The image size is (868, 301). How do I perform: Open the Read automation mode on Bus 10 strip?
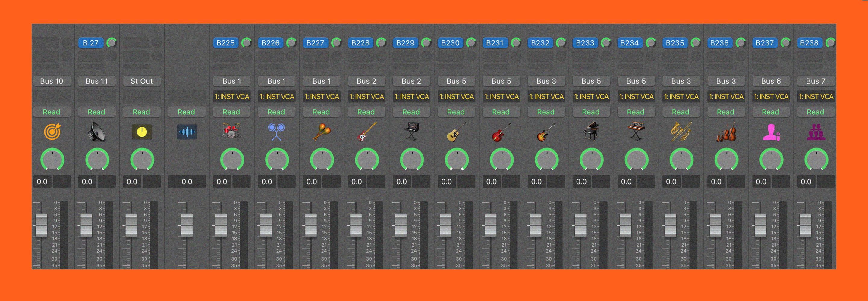click(52, 112)
